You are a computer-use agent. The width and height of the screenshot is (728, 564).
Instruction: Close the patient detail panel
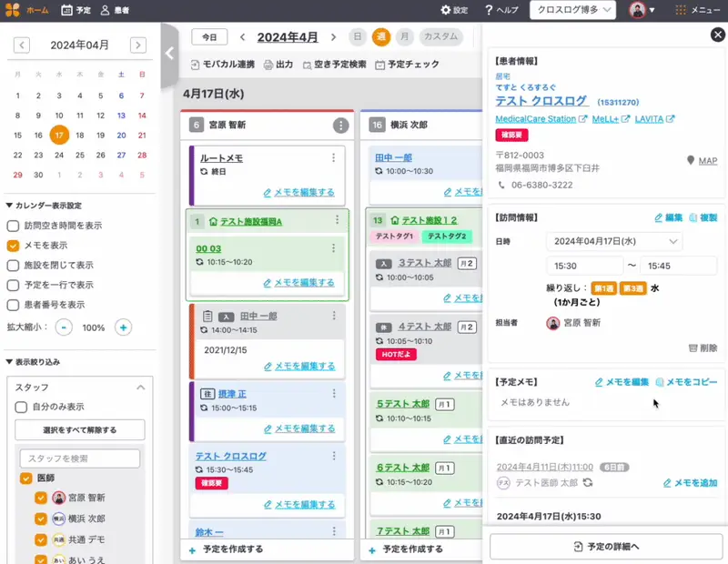(x=718, y=35)
